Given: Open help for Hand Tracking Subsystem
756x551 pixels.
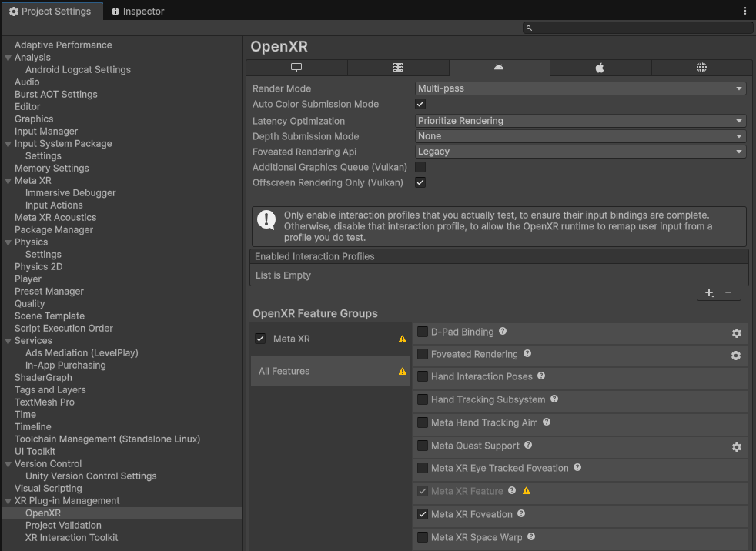Looking at the screenshot, I should tap(554, 399).
